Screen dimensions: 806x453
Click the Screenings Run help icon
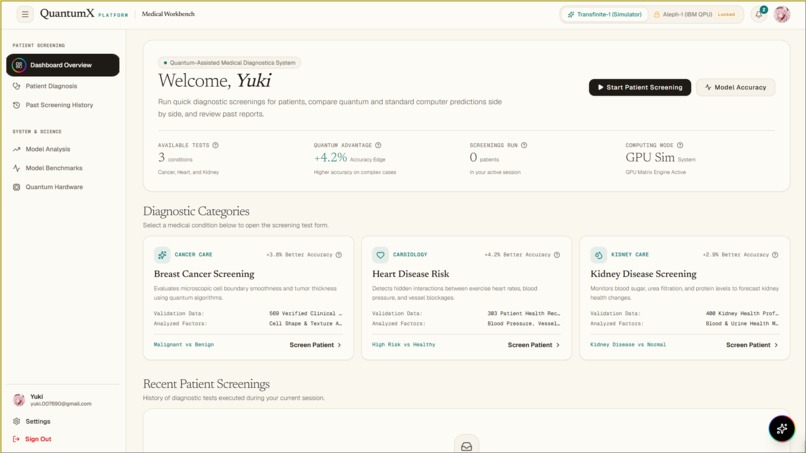tap(524, 145)
